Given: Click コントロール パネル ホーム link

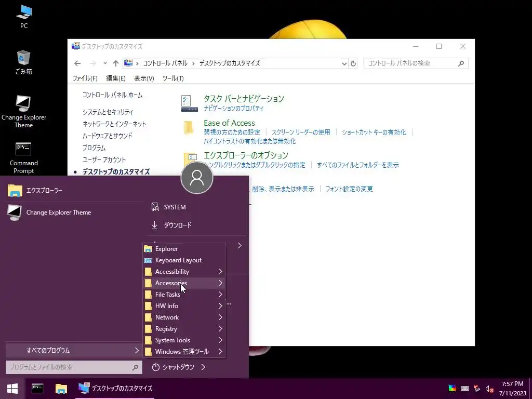Looking at the screenshot, I should 113,95.
